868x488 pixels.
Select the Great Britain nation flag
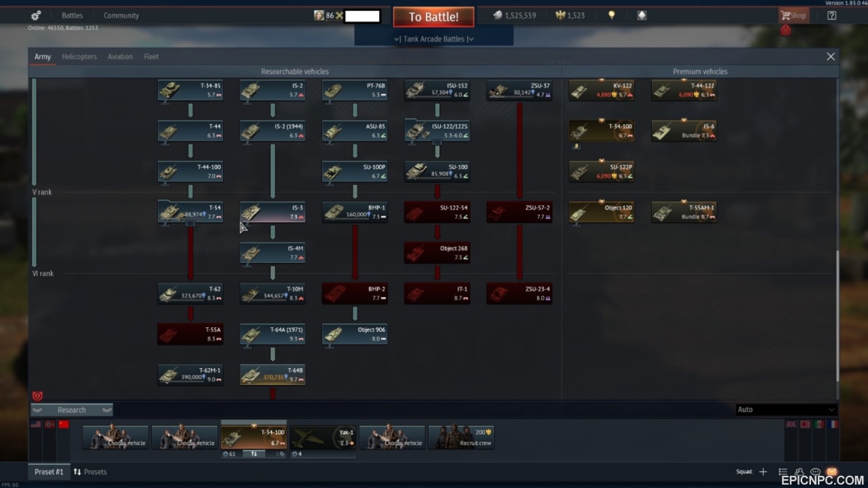[x=791, y=424]
